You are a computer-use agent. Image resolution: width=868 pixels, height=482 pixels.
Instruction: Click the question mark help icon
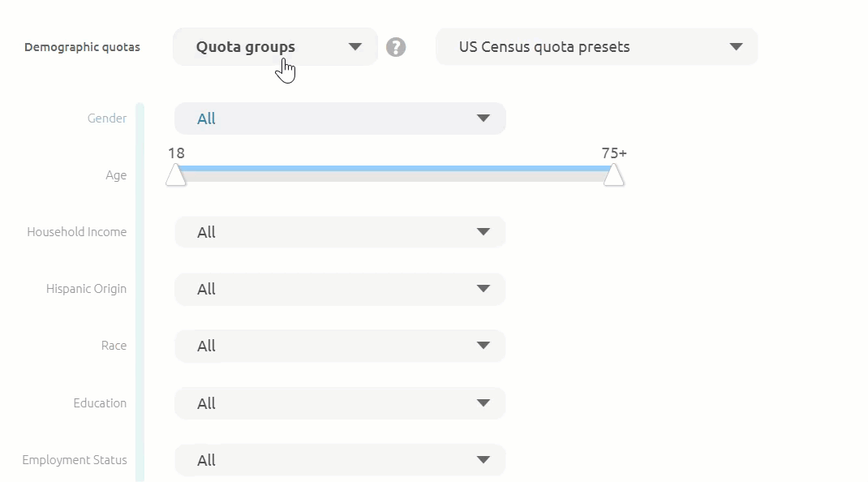pyautogui.click(x=396, y=47)
